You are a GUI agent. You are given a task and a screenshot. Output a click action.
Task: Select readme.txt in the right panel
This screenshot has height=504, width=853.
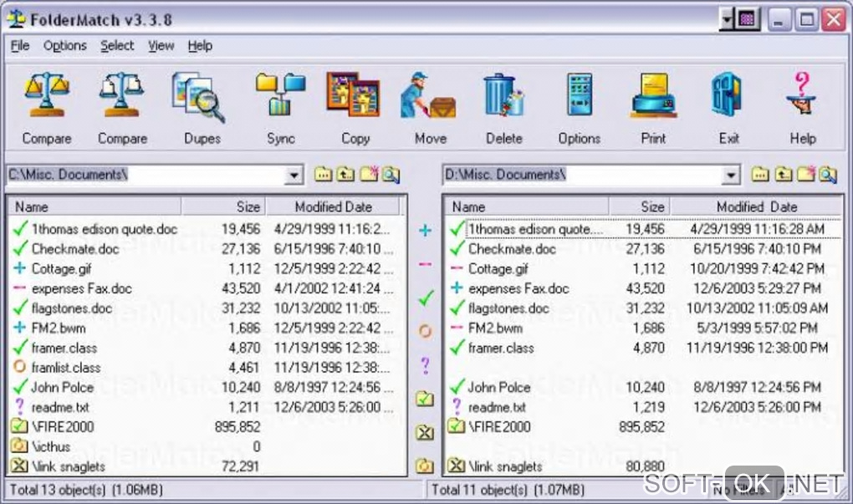pos(497,407)
